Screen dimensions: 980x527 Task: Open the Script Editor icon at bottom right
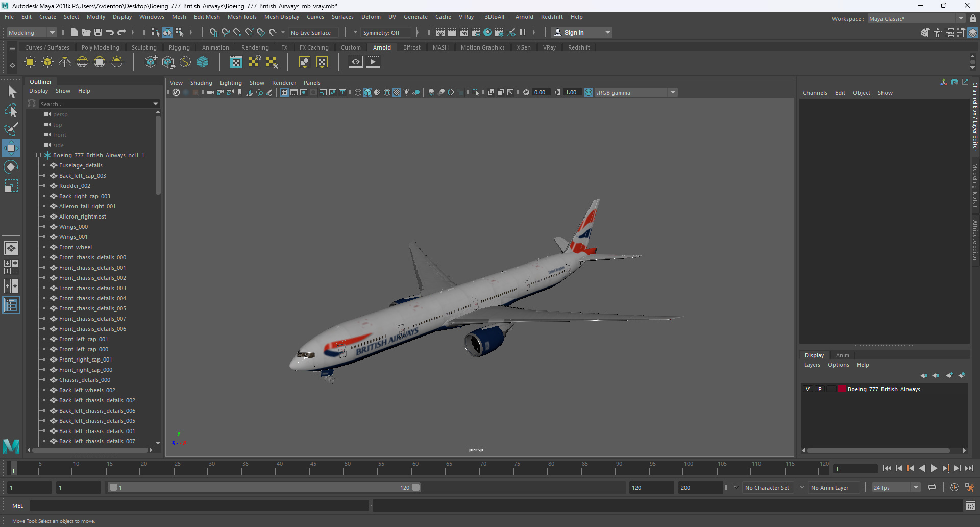click(x=971, y=506)
